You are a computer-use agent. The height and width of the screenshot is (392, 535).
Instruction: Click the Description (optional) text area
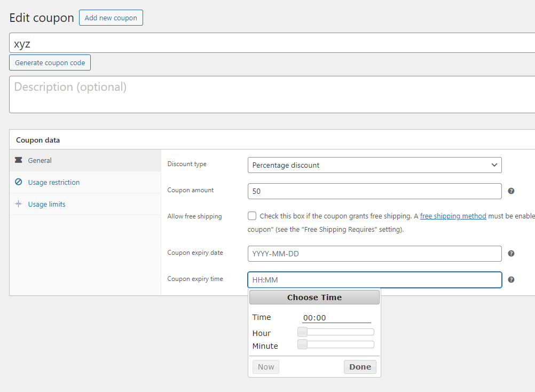coord(272,95)
